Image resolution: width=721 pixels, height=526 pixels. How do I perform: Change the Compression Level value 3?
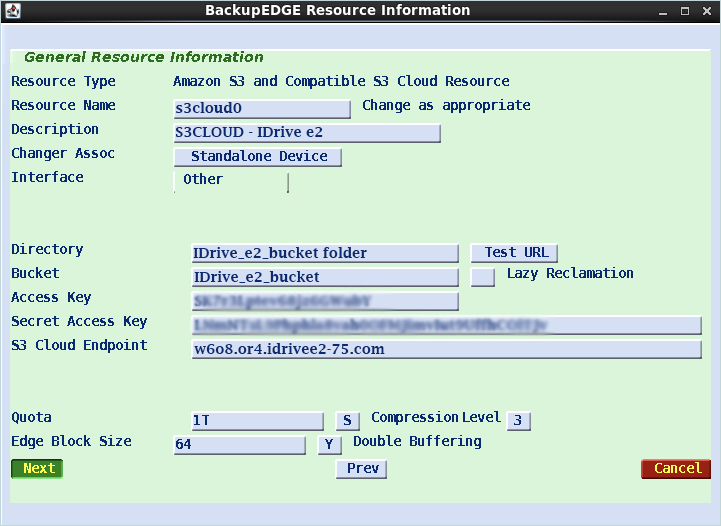[x=518, y=420]
